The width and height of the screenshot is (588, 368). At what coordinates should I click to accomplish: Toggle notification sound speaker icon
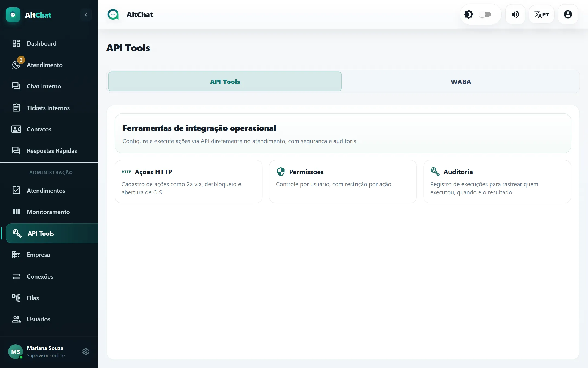coord(515,14)
